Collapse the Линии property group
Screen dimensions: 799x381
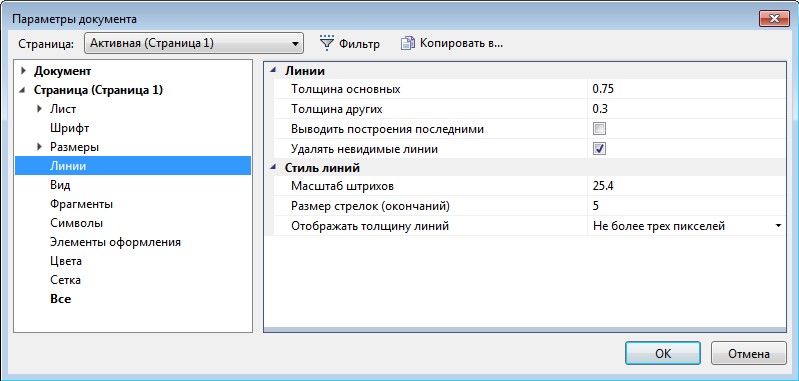(x=274, y=71)
